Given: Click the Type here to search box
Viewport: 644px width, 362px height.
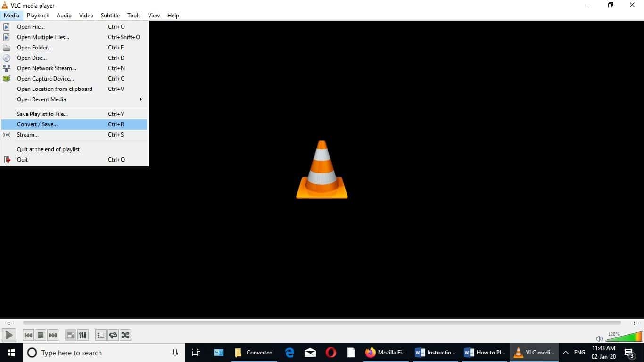Looking at the screenshot, I should pyautogui.click(x=104, y=353).
